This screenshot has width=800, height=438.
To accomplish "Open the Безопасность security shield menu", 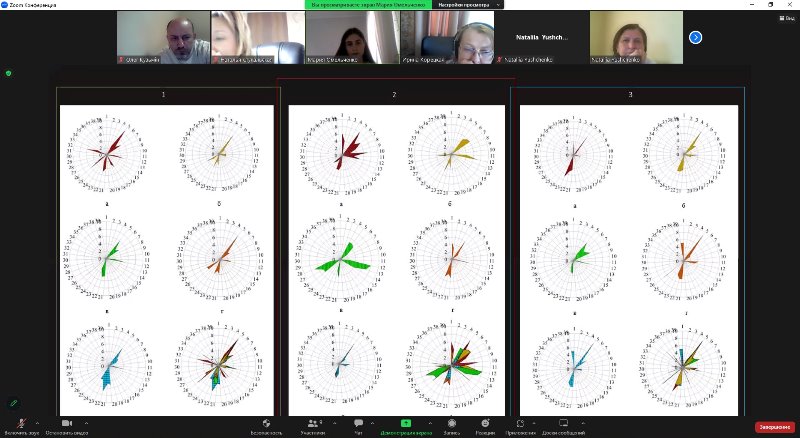I will [266, 427].
